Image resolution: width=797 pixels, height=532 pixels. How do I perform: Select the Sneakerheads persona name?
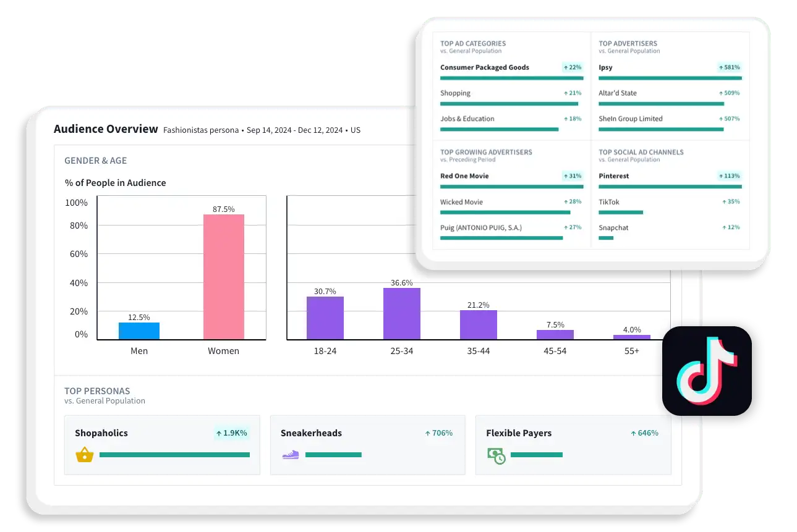(x=311, y=433)
